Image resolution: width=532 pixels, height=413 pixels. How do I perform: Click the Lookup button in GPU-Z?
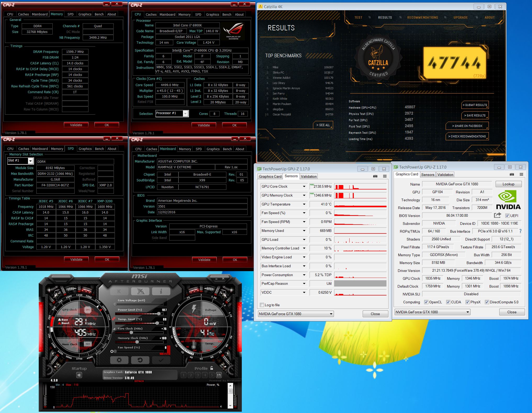(x=508, y=184)
